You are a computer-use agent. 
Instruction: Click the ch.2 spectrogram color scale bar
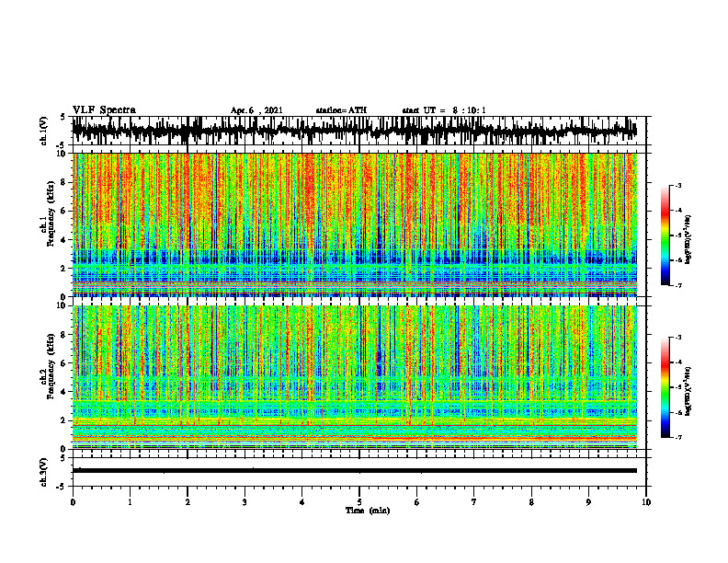click(x=665, y=387)
